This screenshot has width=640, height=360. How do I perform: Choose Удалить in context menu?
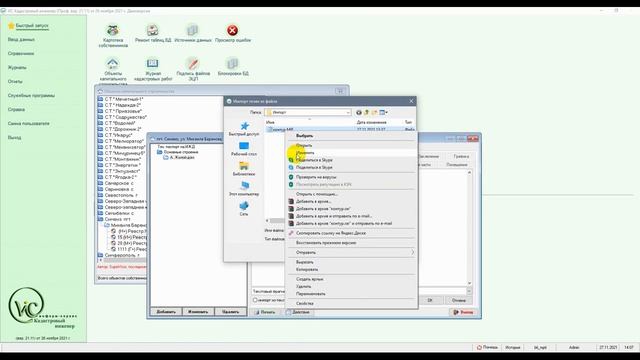(x=304, y=287)
